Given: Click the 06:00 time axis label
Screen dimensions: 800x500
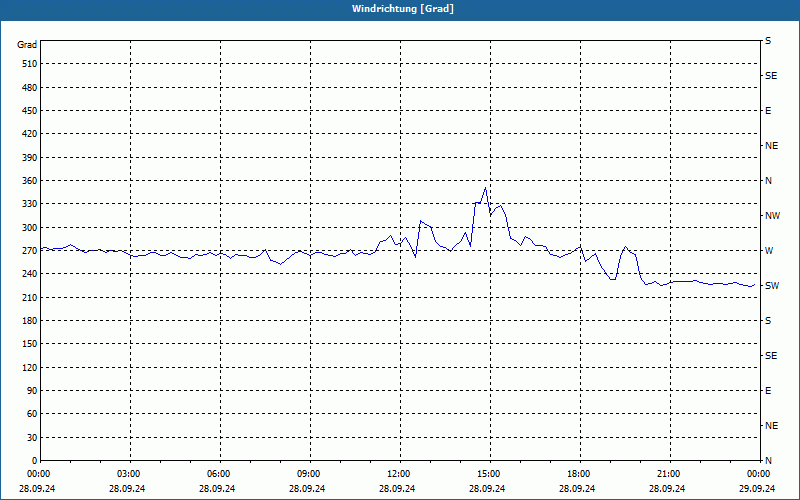Looking at the screenshot, I should pyautogui.click(x=218, y=474).
